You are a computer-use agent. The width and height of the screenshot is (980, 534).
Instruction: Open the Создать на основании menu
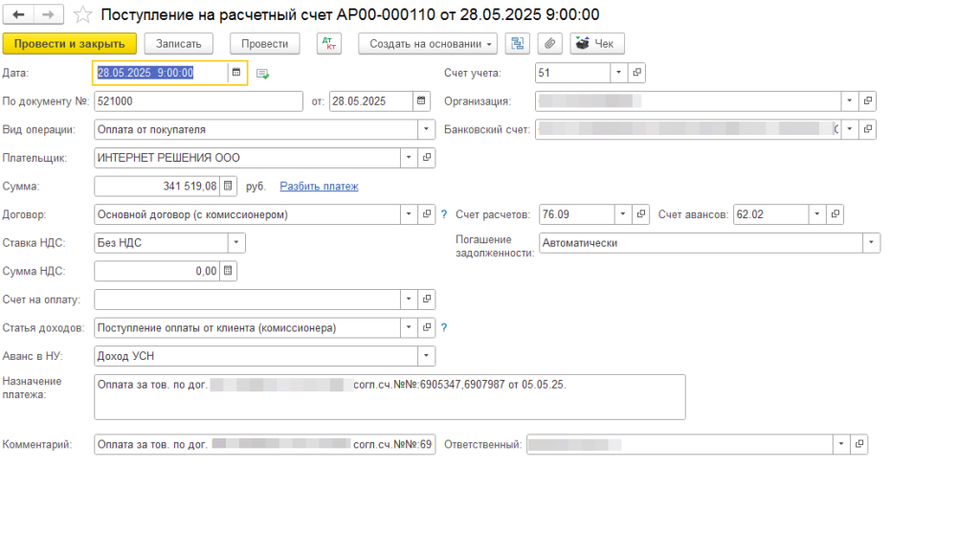click(428, 43)
